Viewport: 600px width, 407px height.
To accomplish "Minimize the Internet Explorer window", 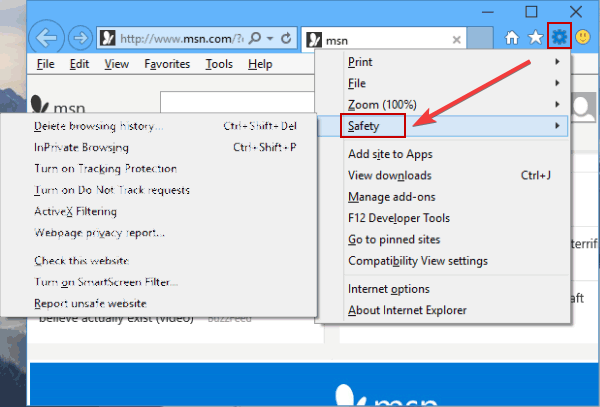I will (x=488, y=12).
